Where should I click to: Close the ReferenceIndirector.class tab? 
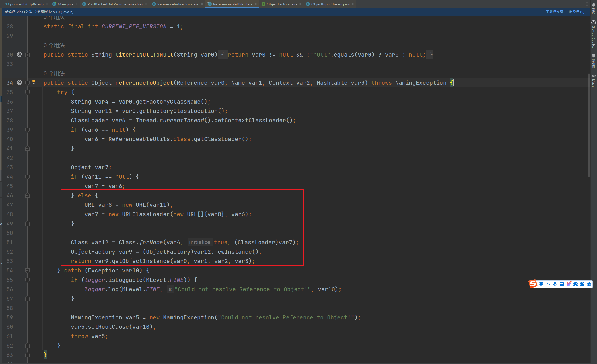pos(202,4)
